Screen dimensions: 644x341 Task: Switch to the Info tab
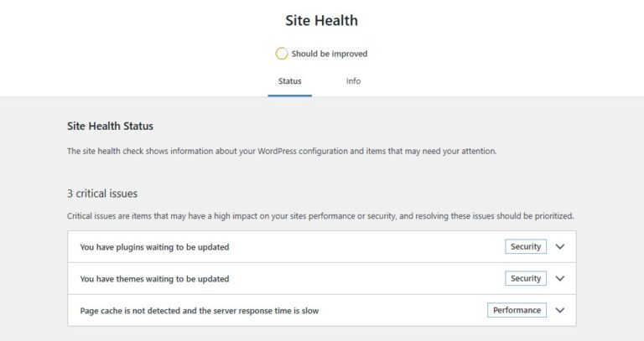click(353, 81)
